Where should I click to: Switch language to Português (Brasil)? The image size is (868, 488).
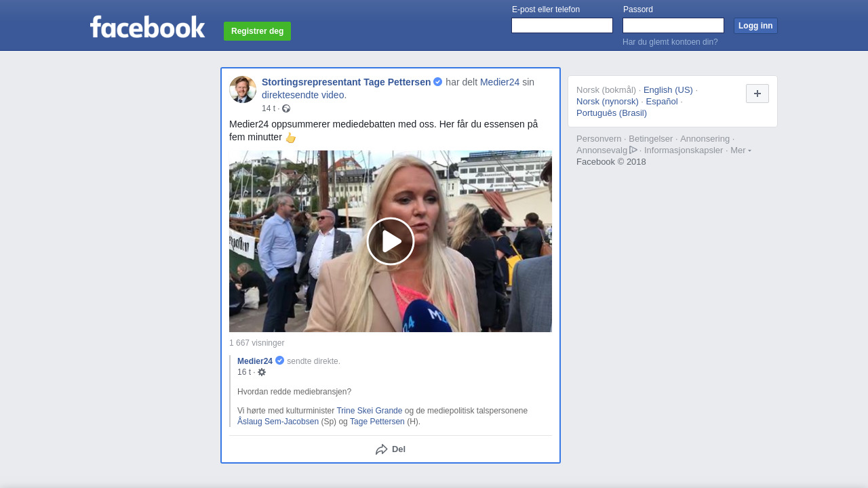[x=612, y=113]
